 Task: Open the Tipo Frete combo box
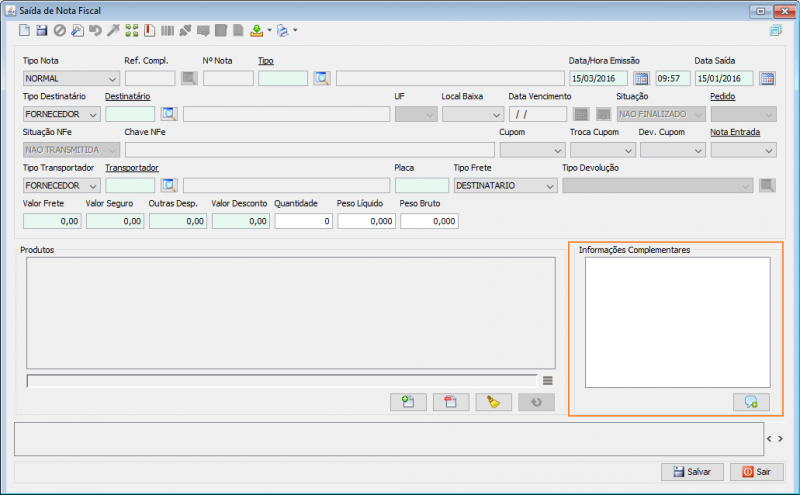coord(505,186)
